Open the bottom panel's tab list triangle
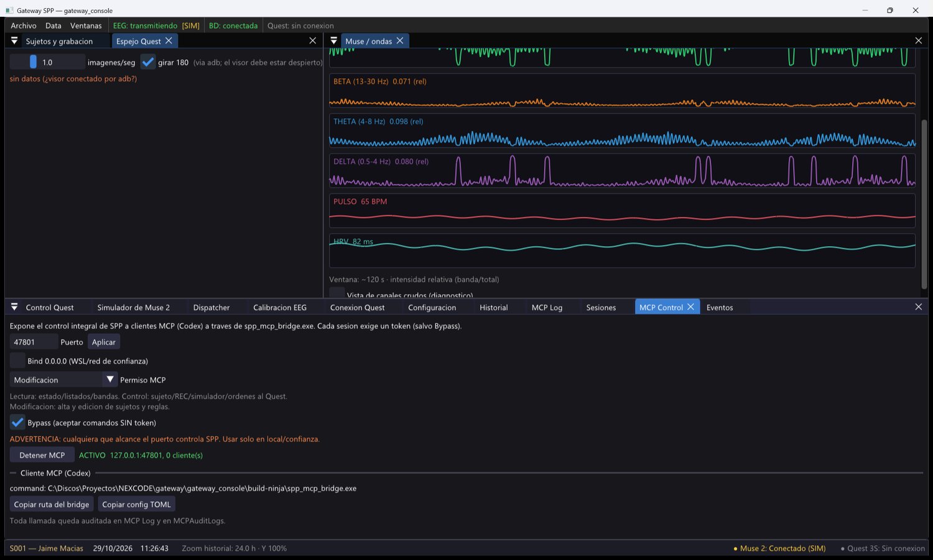This screenshot has height=560, width=933. coord(14,307)
